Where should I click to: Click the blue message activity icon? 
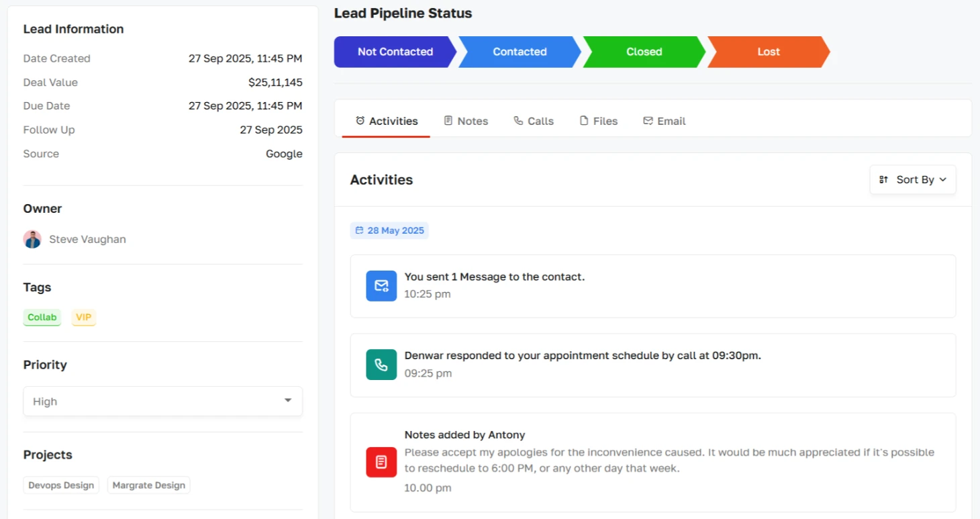click(x=381, y=285)
